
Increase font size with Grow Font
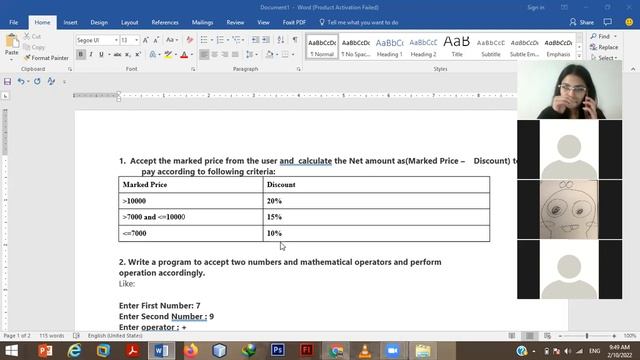click(146, 40)
